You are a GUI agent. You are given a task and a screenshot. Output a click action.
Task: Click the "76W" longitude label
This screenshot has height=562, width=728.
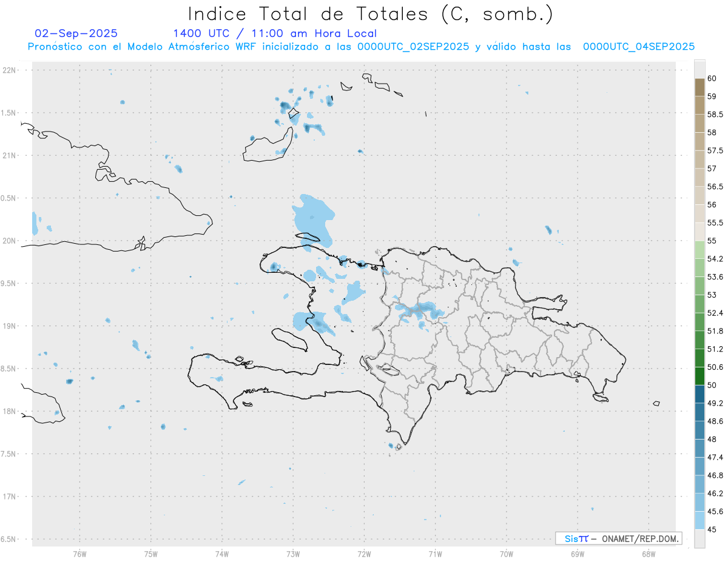79,554
